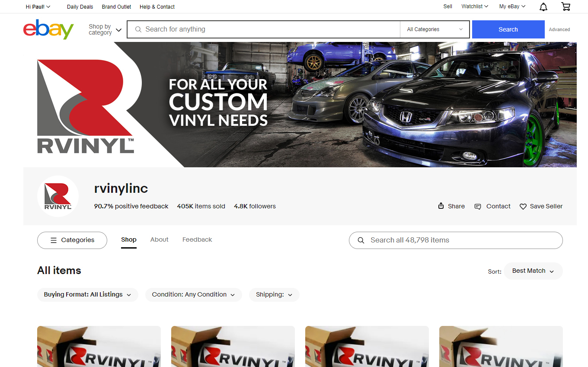The height and width of the screenshot is (367, 588).
Task: Click 405K items sold text
Action: 201,206
